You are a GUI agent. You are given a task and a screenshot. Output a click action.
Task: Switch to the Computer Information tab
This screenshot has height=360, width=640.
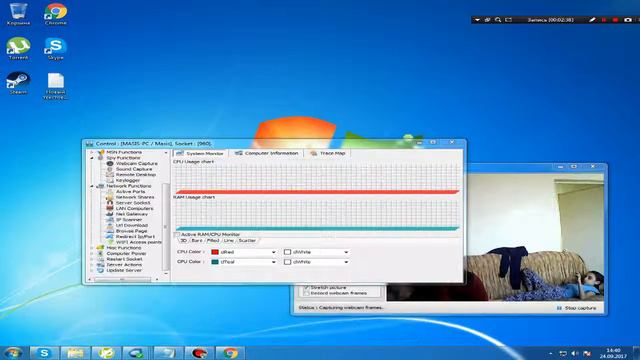click(266, 153)
